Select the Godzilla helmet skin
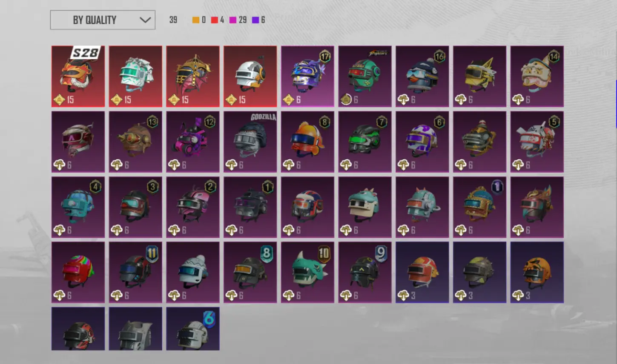 (250, 142)
